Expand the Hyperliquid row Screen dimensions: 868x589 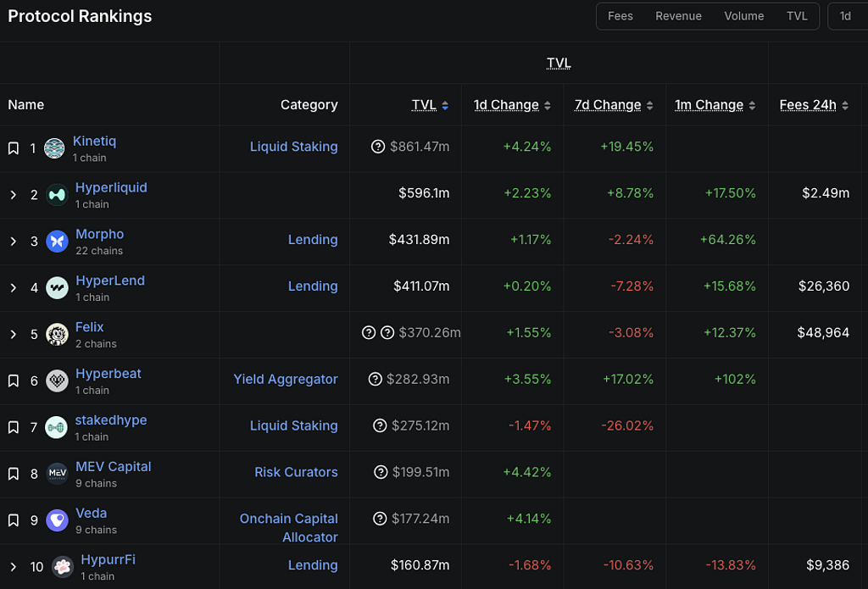(14, 195)
